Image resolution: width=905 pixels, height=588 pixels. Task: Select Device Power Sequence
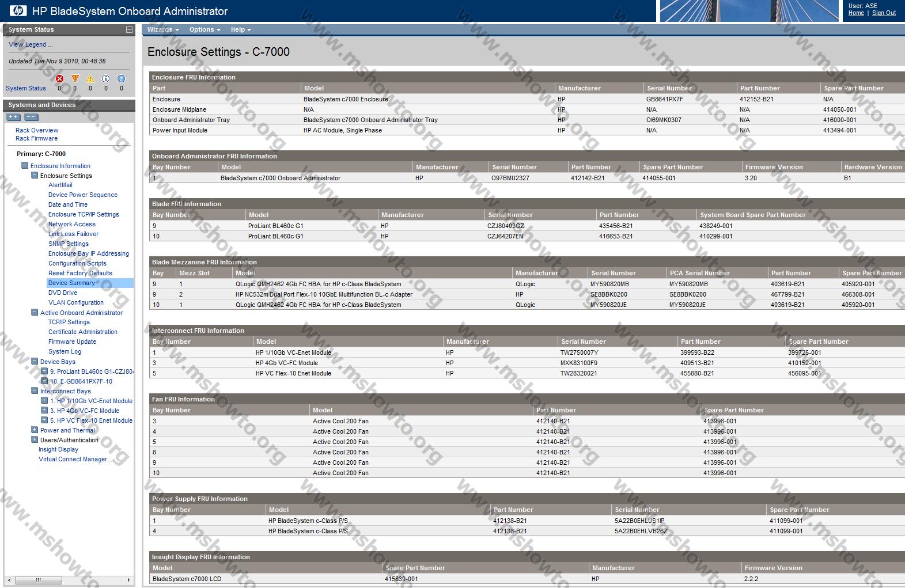tap(83, 195)
